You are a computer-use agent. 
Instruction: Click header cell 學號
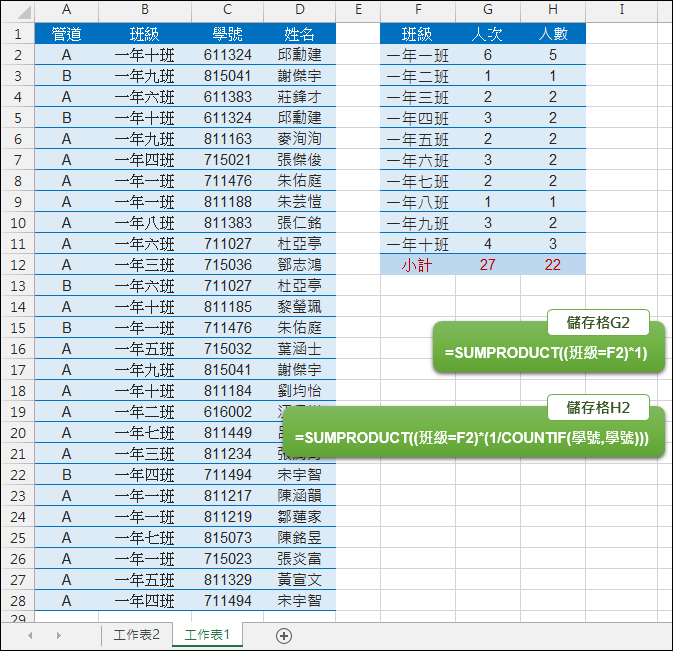point(227,34)
